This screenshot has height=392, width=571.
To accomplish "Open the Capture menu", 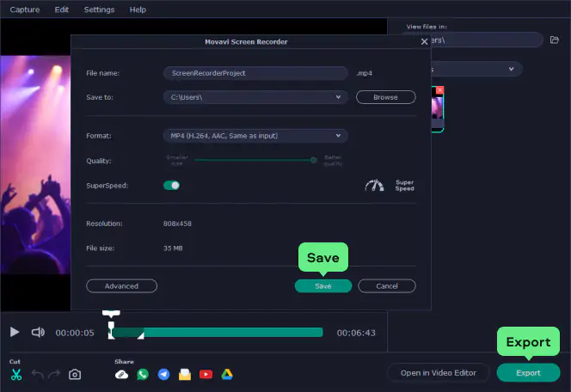I will tap(25, 9).
